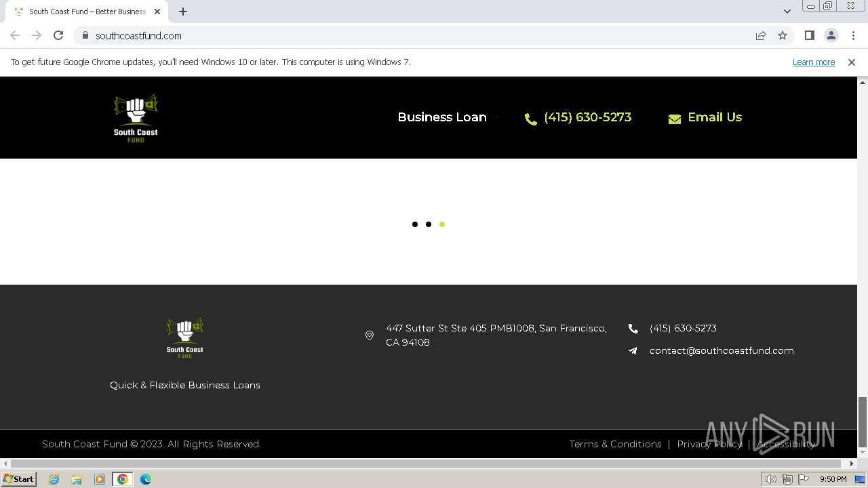
Task: Click the Quick & Flexible Business Loans text
Action: pos(185,385)
